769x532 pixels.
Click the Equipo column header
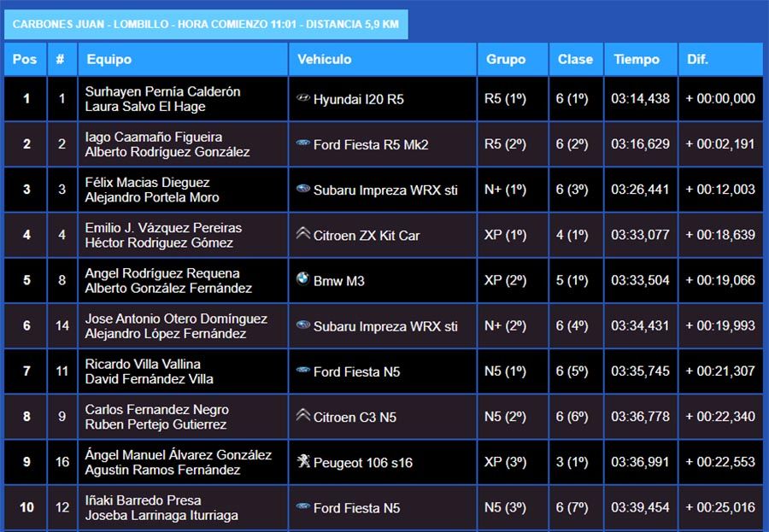pyautogui.click(x=109, y=60)
